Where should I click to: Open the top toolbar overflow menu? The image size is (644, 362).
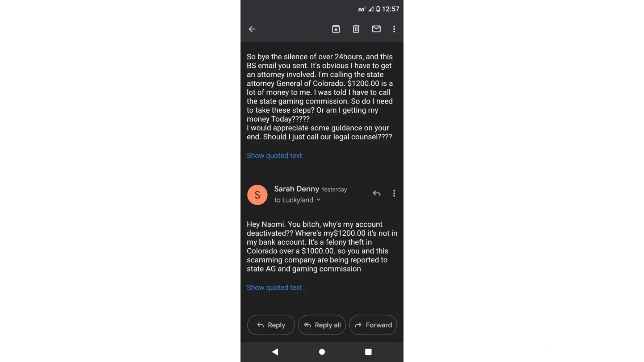pos(394,29)
